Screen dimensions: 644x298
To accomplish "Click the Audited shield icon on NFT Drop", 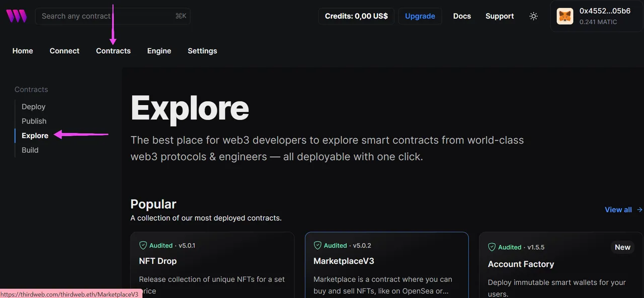I will point(143,245).
